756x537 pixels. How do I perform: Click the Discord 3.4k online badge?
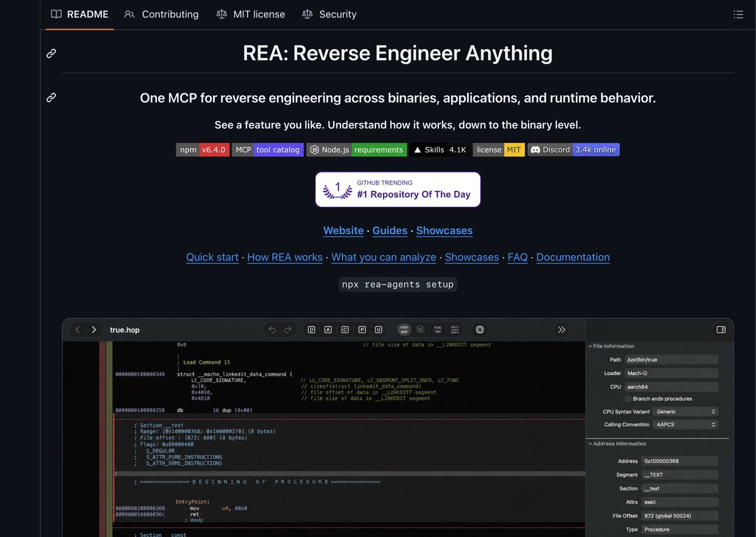pos(573,150)
